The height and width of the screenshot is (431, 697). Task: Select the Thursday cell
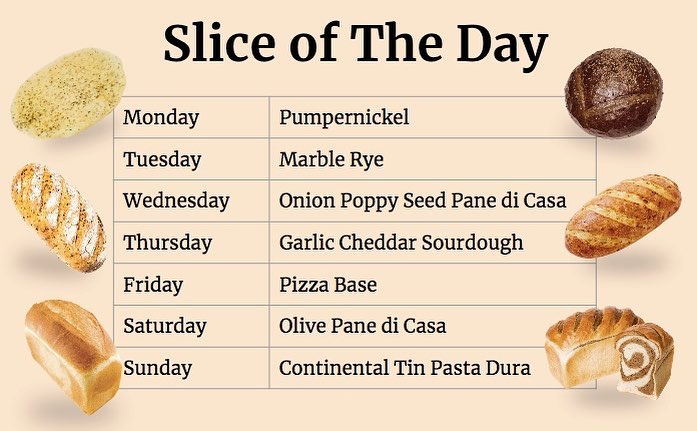point(167,243)
